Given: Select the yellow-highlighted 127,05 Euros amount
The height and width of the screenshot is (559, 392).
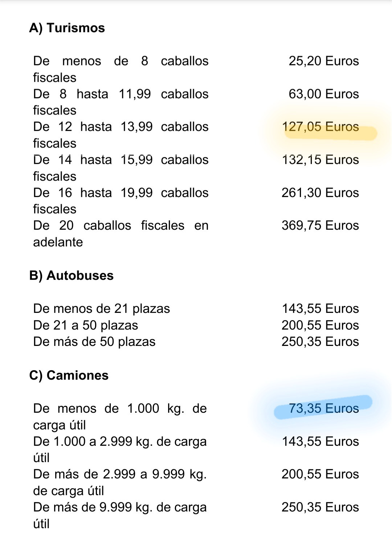Looking at the screenshot, I should point(320,127).
